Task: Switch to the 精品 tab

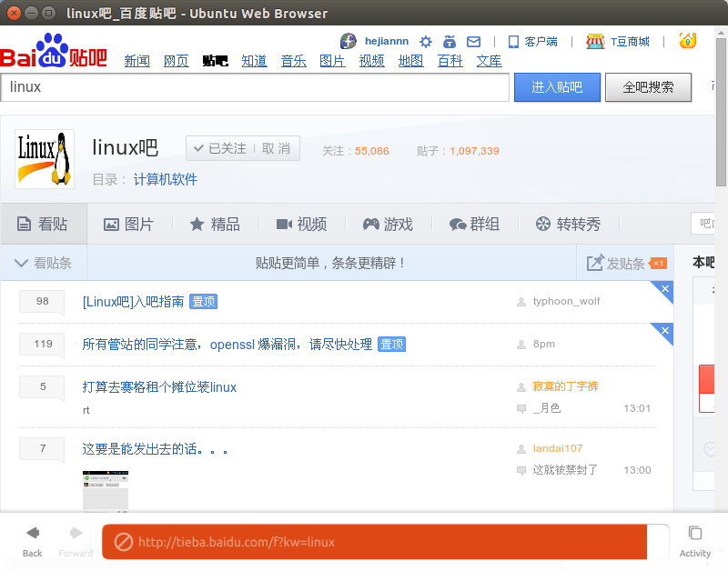Action: point(215,225)
